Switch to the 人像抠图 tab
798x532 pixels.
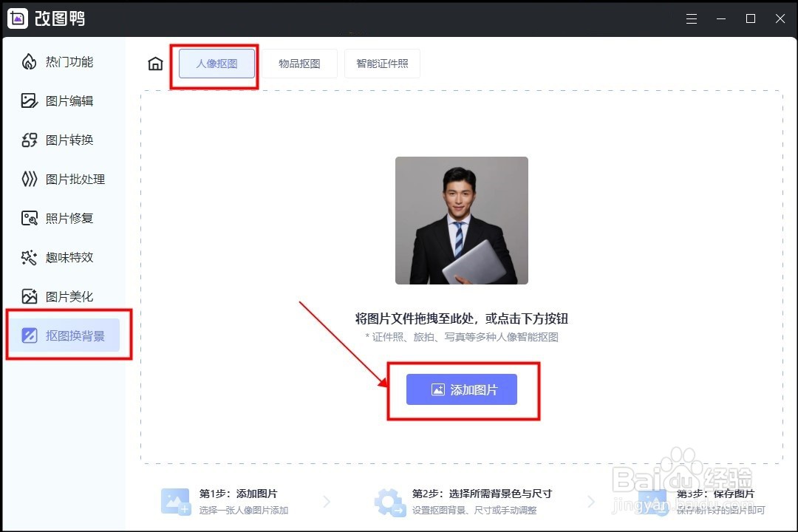coord(216,64)
